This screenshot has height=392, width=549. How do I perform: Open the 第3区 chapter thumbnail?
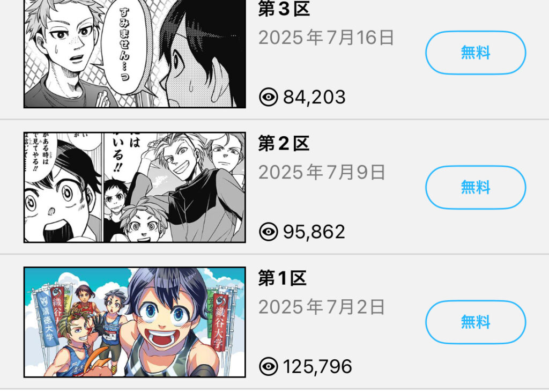(x=135, y=54)
